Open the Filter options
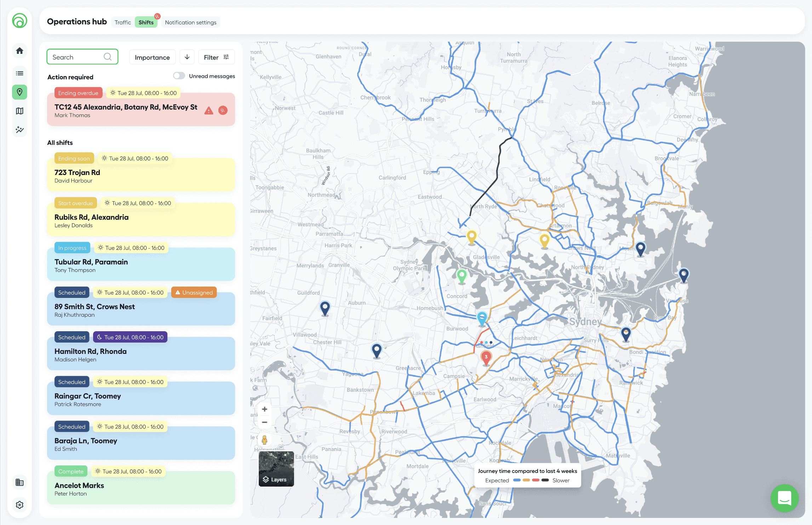 (216, 57)
